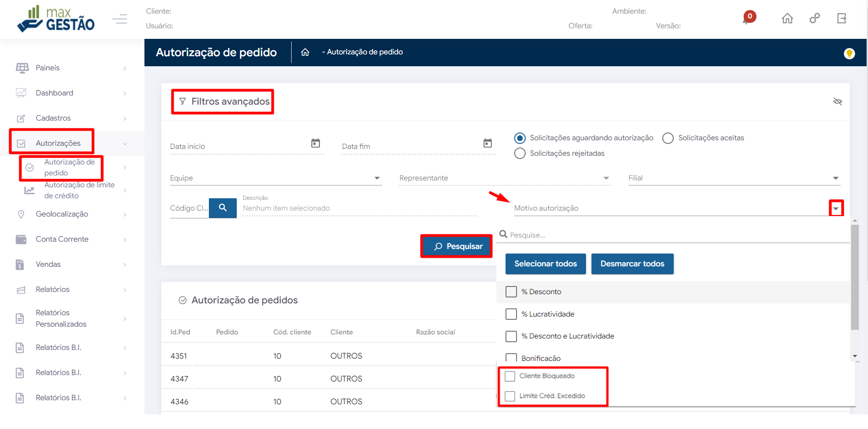Expand the Equipe dropdown

pos(377,178)
